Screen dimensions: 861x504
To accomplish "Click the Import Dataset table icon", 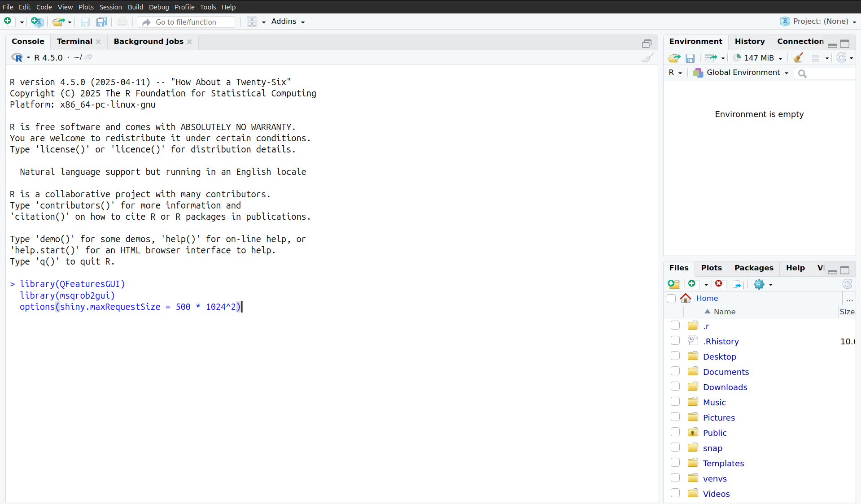I will pyautogui.click(x=711, y=58).
